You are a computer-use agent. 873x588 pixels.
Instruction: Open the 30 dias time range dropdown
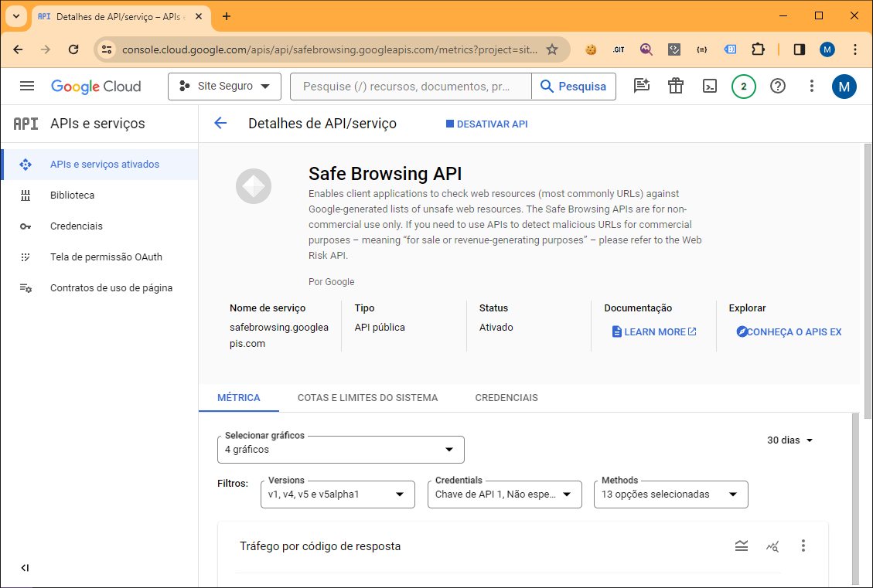pyautogui.click(x=790, y=440)
